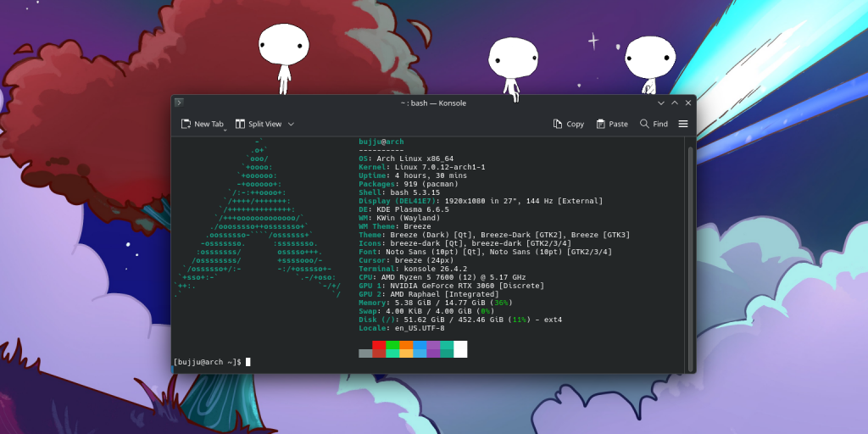868x434 pixels.
Task: Click the 'Font: Noto Sans (10pt)' line
Action: point(485,252)
